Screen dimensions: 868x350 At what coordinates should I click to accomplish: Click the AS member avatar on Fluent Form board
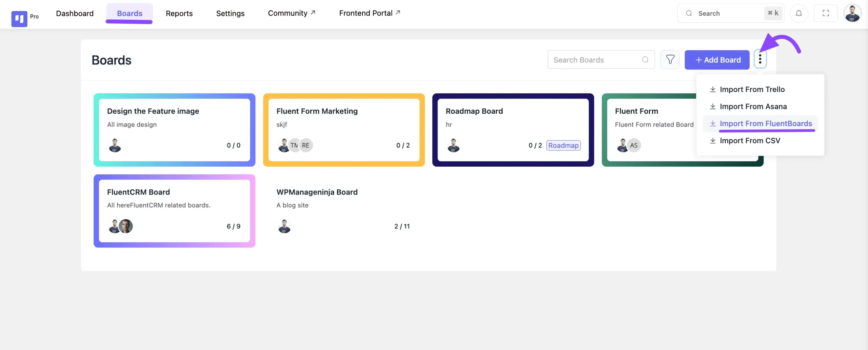[634, 145]
